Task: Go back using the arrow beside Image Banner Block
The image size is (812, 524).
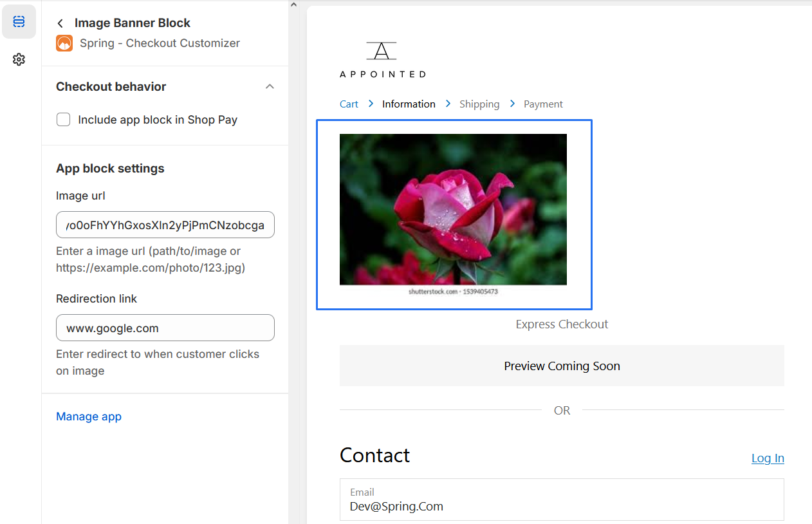Action: click(x=60, y=23)
